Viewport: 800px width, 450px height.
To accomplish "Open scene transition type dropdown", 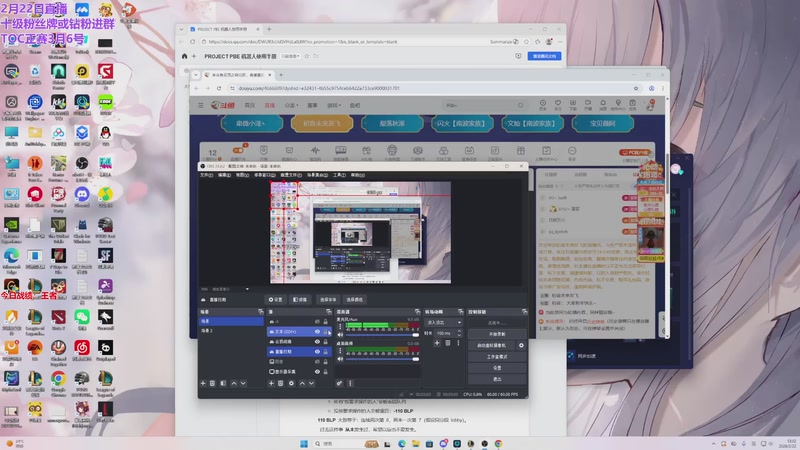I will [x=443, y=322].
